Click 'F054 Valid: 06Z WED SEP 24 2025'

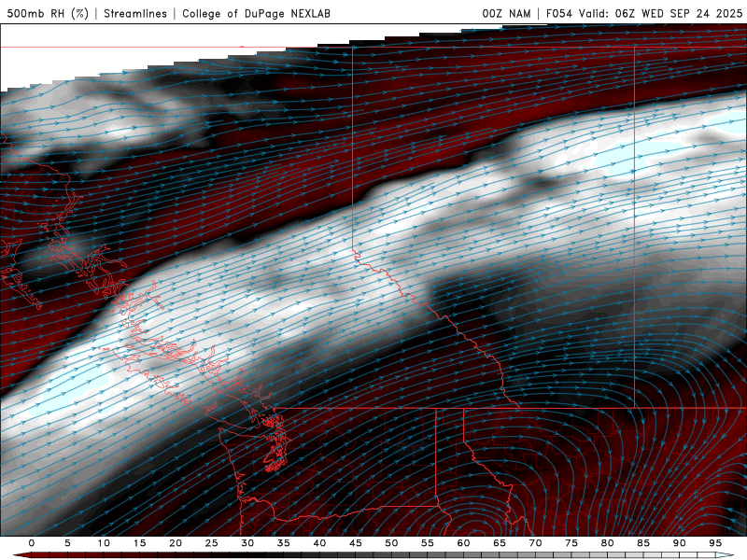(x=644, y=13)
